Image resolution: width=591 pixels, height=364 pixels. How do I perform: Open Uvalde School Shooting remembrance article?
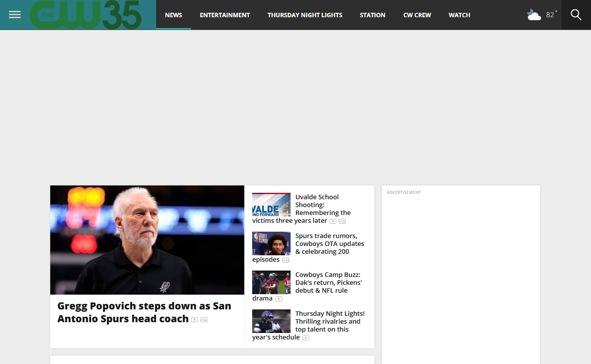pyautogui.click(x=309, y=209)
